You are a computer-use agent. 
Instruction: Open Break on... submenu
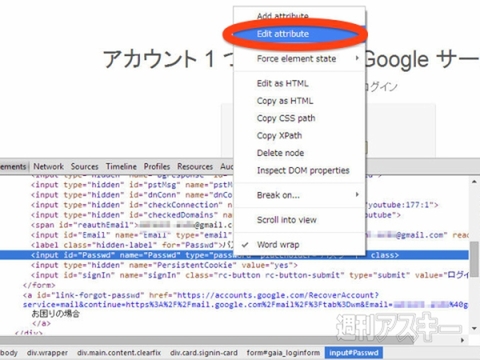coord(278,195)
